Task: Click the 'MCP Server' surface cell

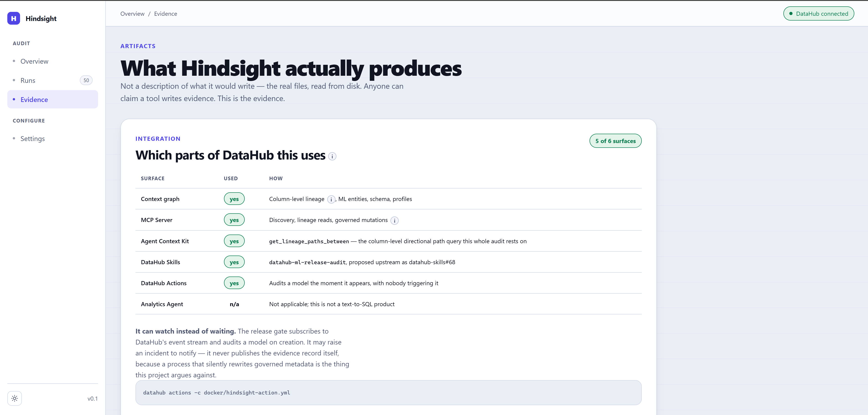Action: (x=157, y=220)
